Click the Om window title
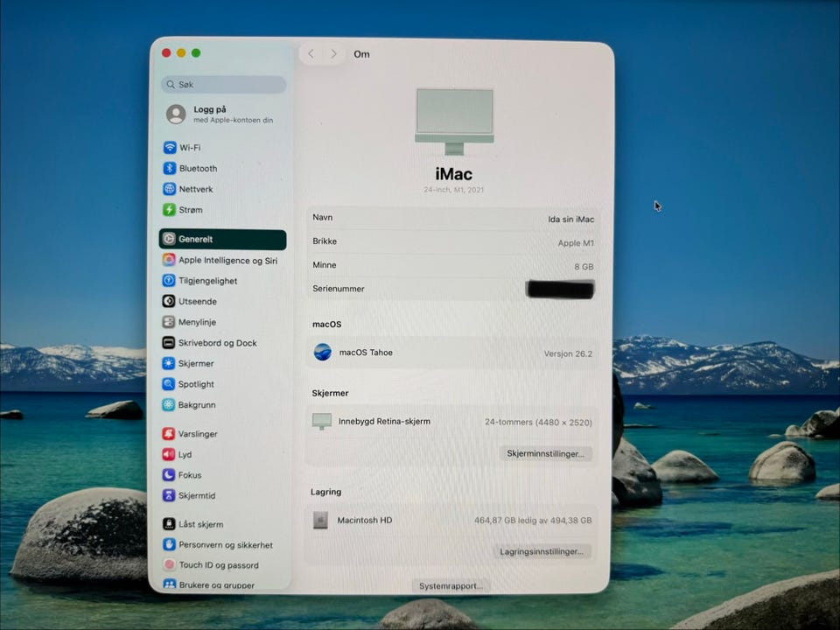Image resolution: width=840 pixels, height=630 pixels. [361, 54]
